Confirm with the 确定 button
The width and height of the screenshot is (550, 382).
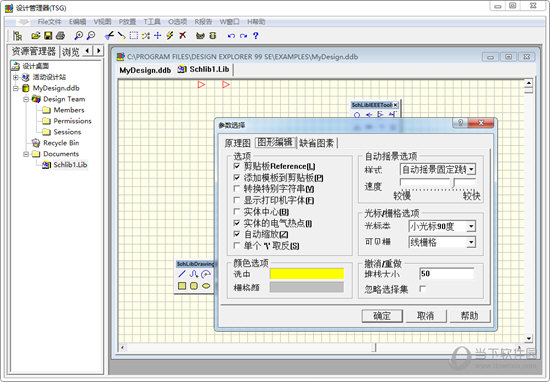point(382,316)
